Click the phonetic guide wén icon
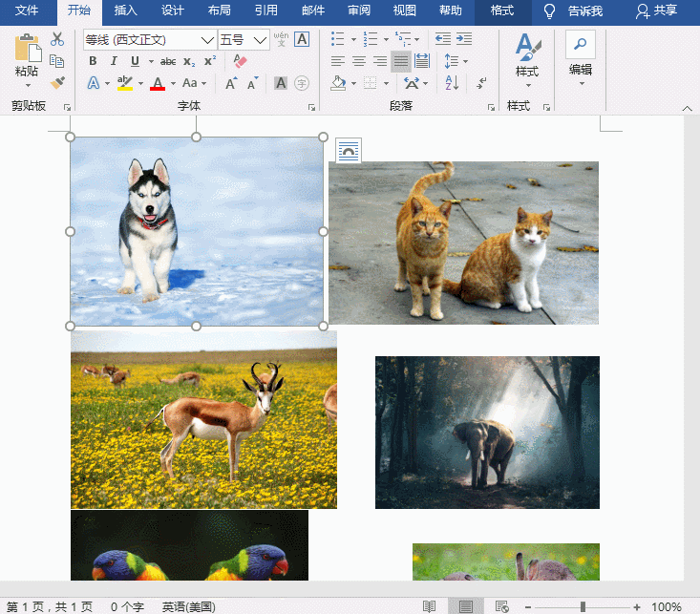The image size is (700, 614). point(282,39)
